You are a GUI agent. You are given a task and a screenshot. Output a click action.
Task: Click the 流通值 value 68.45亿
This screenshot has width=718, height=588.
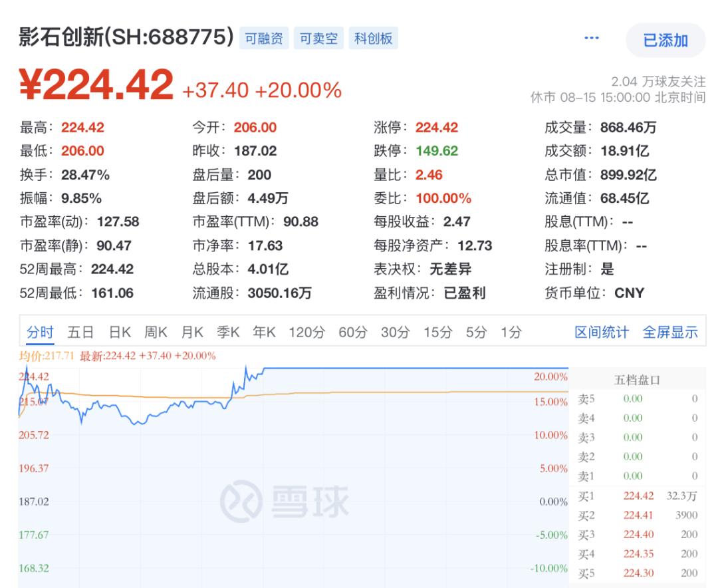(624, 198)
